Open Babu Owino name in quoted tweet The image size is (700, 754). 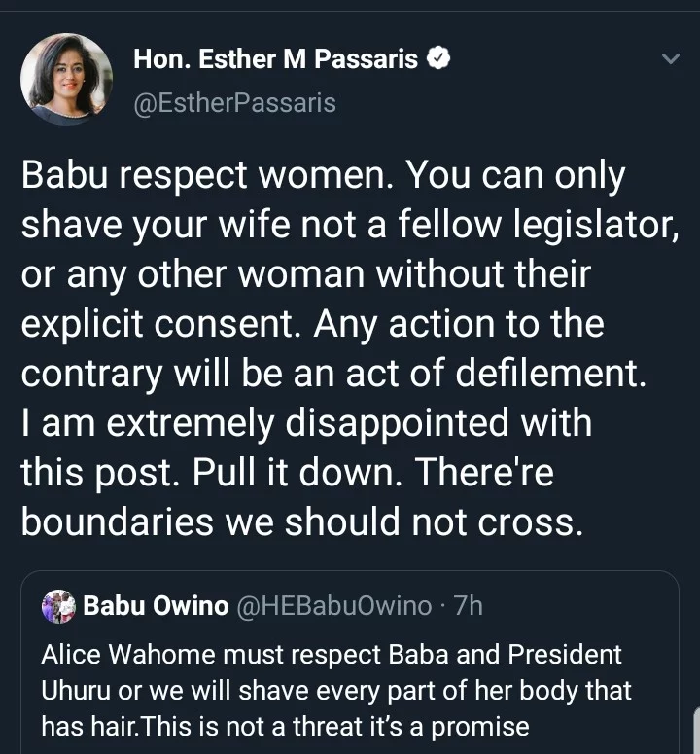coord(154,606)
